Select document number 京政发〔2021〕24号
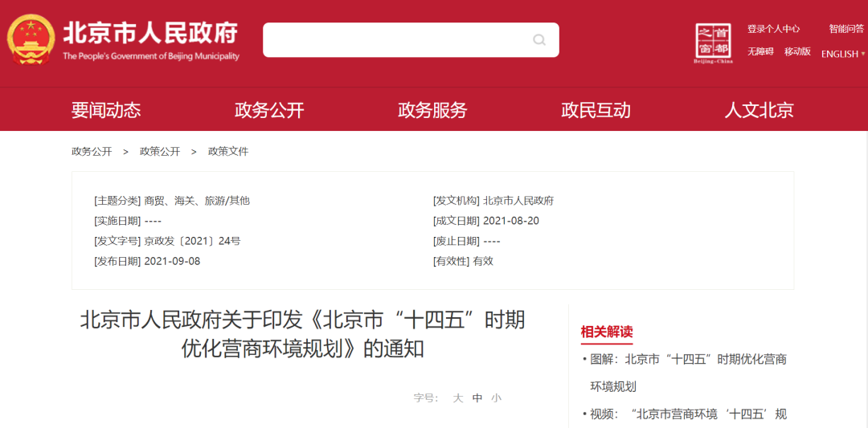 pos(192,241)
